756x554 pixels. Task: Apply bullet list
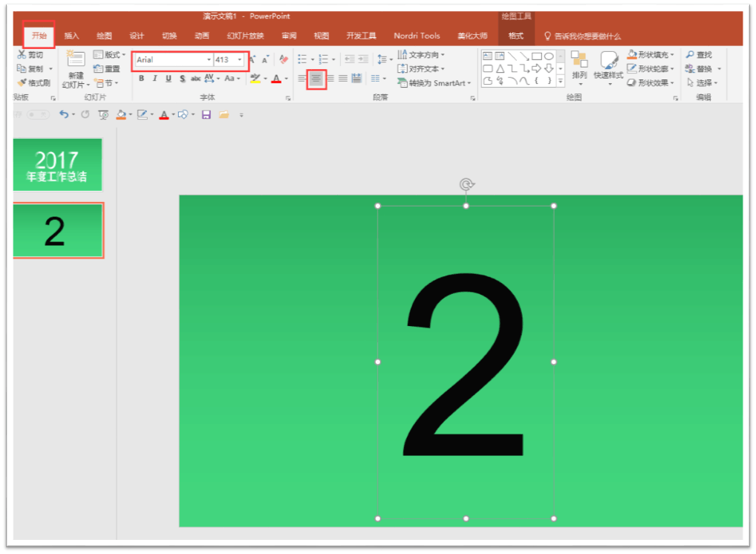pos(302,60)
